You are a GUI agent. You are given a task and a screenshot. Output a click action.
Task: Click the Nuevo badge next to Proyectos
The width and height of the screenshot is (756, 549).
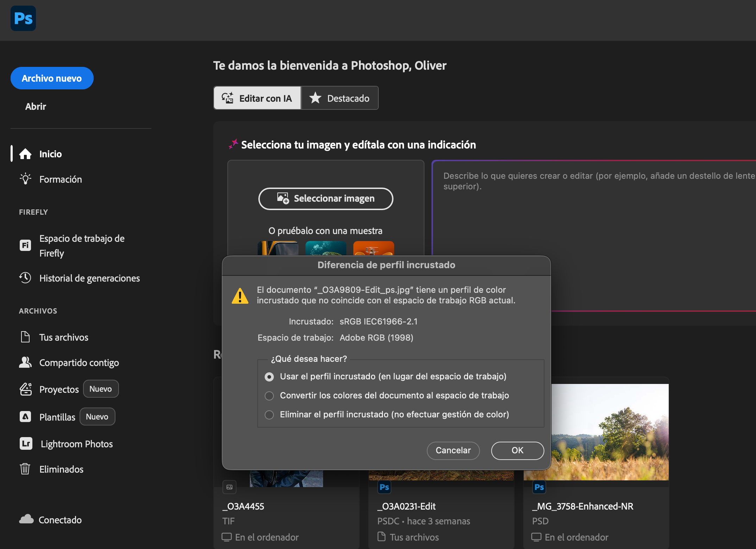(x=101, y=389)
